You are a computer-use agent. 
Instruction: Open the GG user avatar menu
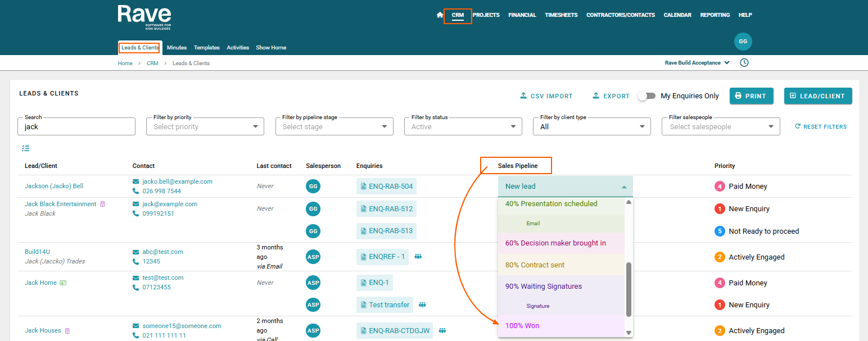click(743, 42)
